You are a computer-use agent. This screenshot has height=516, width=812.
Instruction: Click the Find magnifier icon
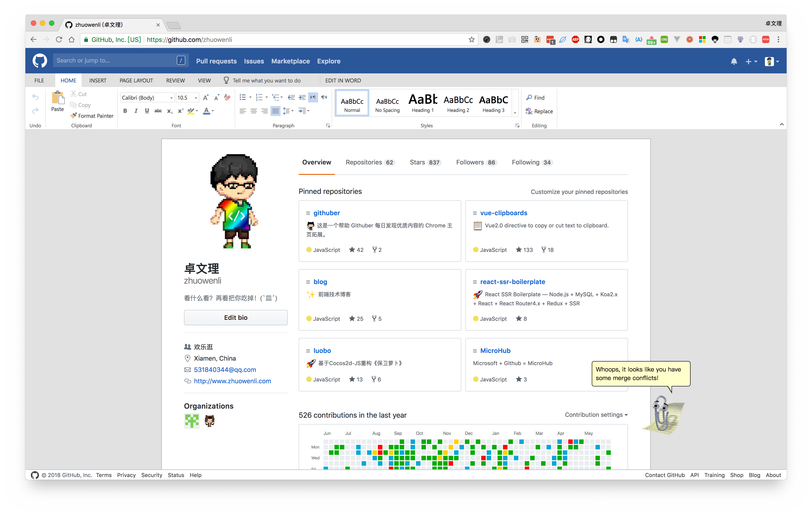(x=529, y=97)
